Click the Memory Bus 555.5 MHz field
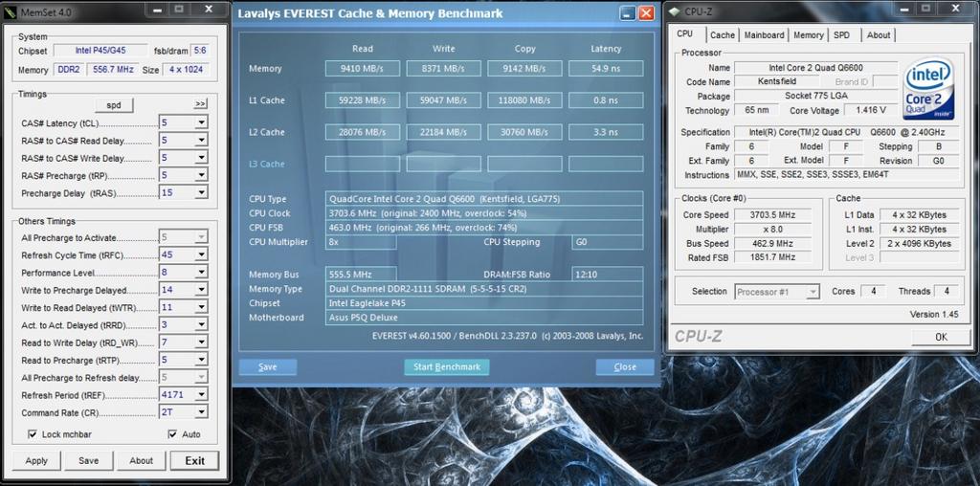Viewport: 980px width, 486px height. [x=361, y=275]
